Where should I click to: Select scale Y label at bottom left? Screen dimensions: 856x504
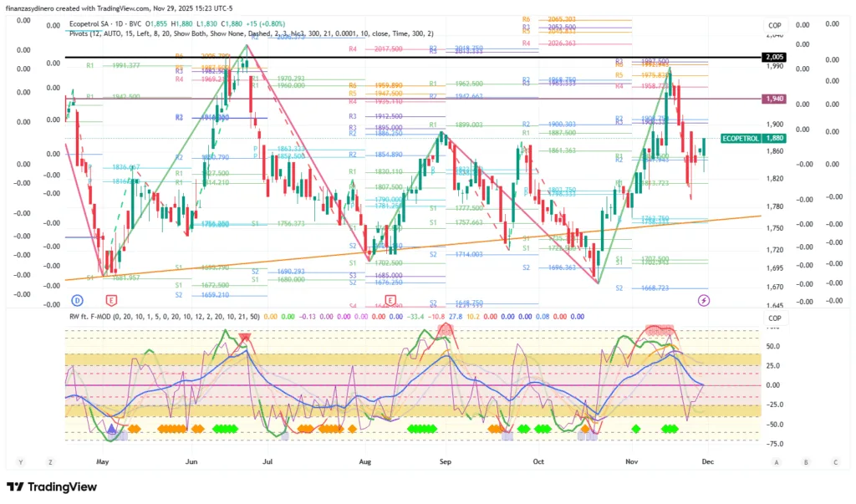coord(20,461)
